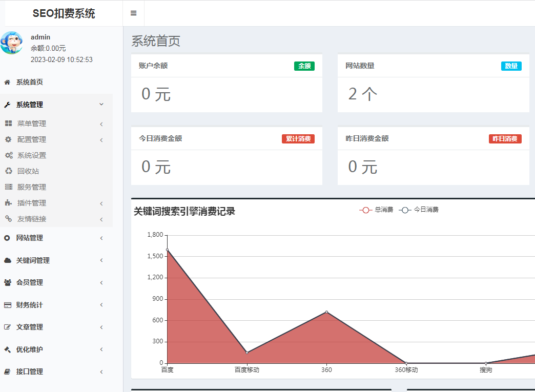
Task: Expand the 财务统计 arrow
Action: click(101, 305)
